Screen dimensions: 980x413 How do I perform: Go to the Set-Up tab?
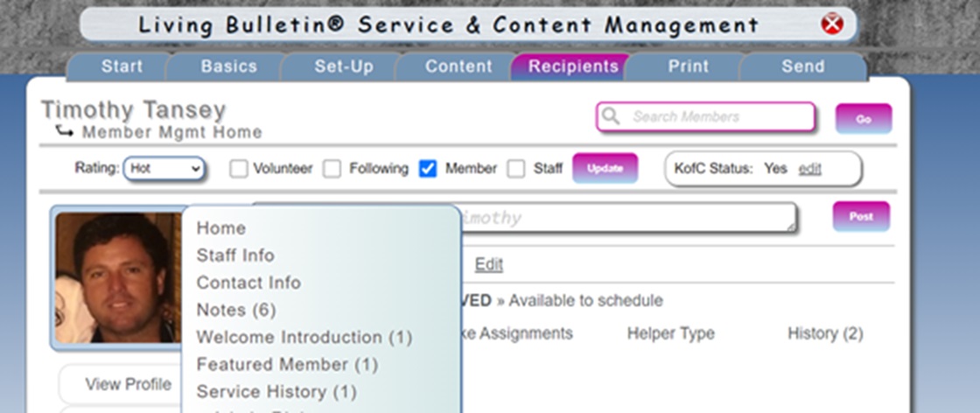pos(344,66)
